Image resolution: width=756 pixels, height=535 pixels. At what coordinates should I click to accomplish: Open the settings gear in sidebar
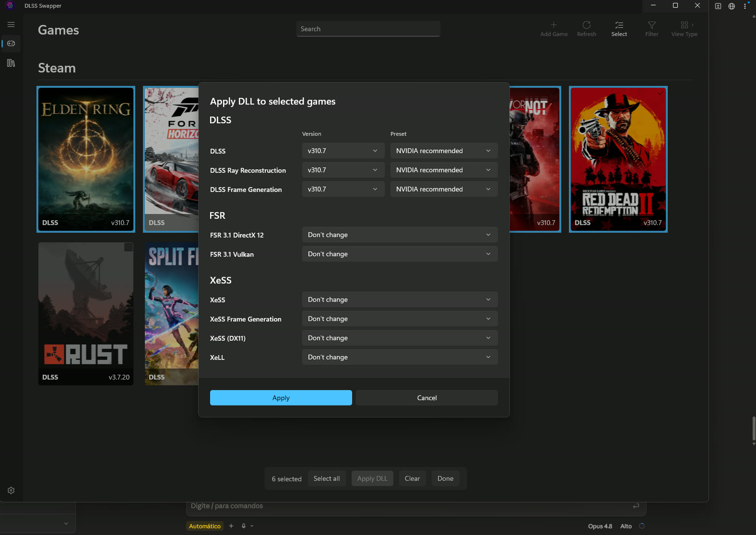(11, 490)
